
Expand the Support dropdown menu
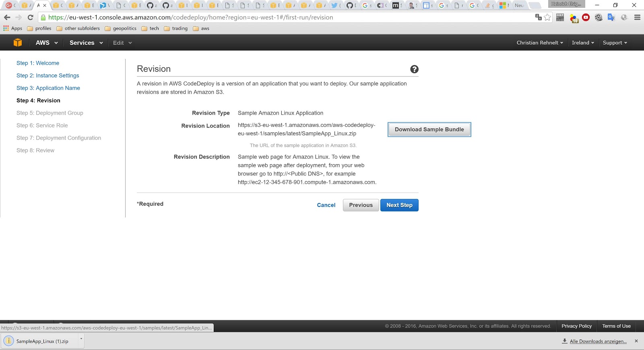(x=615, y=43)
